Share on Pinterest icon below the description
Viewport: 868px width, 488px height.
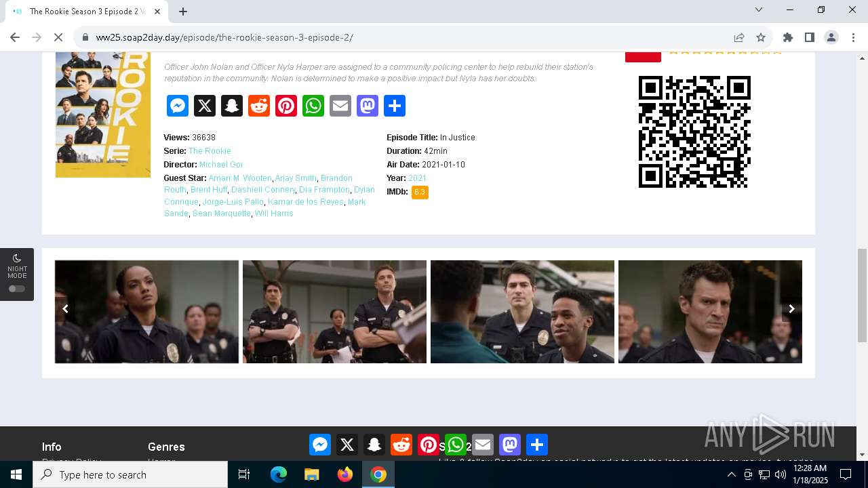tap(286, 106)
